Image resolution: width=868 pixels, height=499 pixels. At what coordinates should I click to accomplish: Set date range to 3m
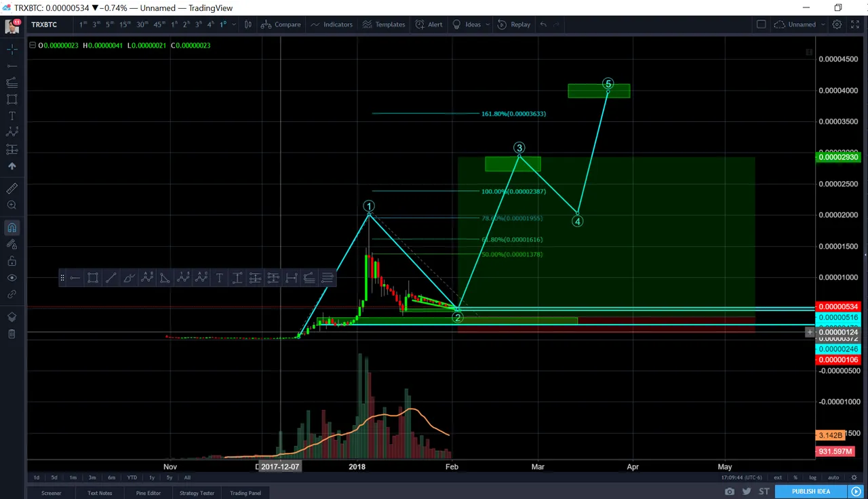pos(92,477)
